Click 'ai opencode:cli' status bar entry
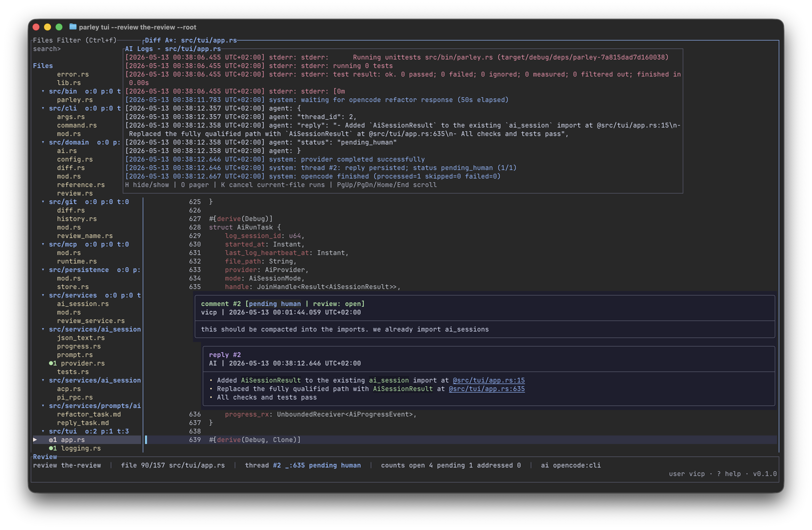The image size is (812, 530). click(x=571, y=465)
